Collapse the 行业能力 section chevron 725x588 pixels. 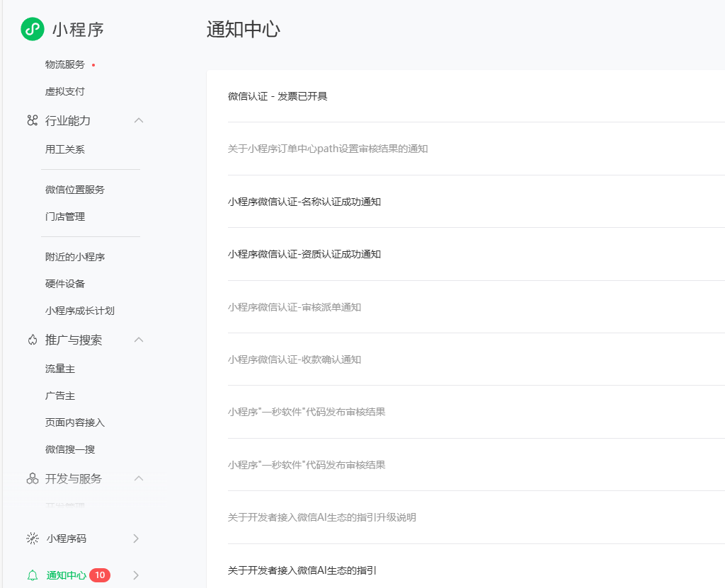point(139,121)
